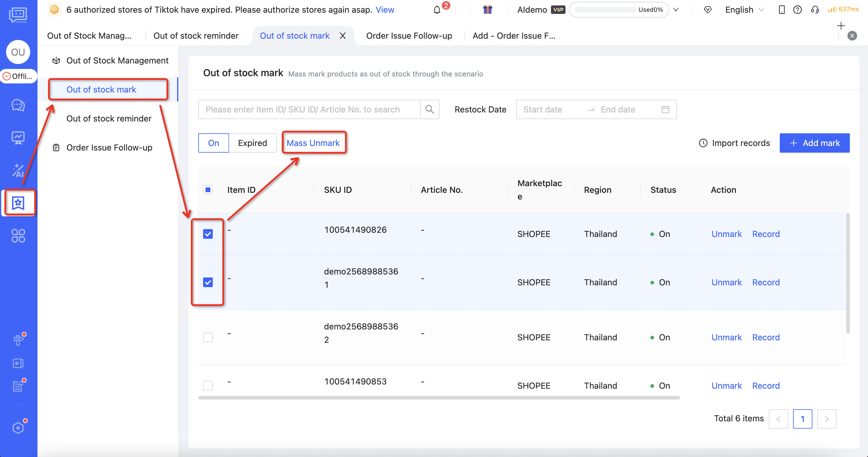Viewport: 868px width, 457px height.
Task: Click the VIP badge
Action: (x=558, y=9)
